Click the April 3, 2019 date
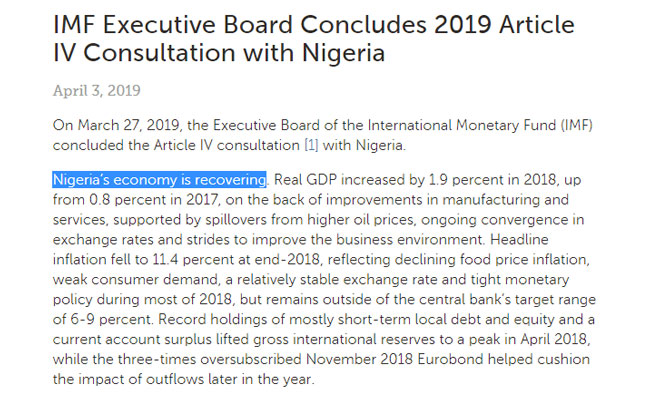Image resolution: width=650 pixels, height=399 pixels. [x=97, y=91]
